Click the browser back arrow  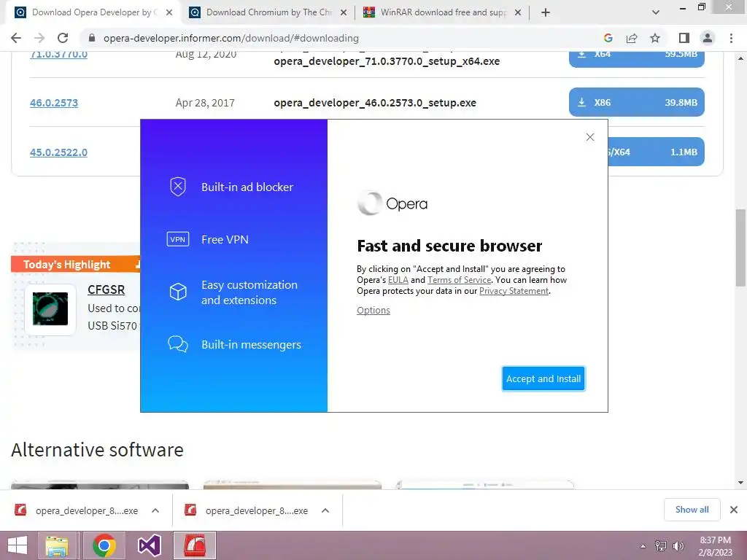point(16,38)
